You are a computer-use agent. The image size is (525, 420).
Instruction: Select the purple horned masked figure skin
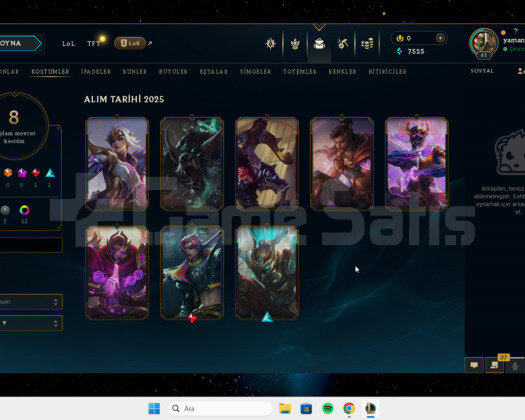[417, 163]
